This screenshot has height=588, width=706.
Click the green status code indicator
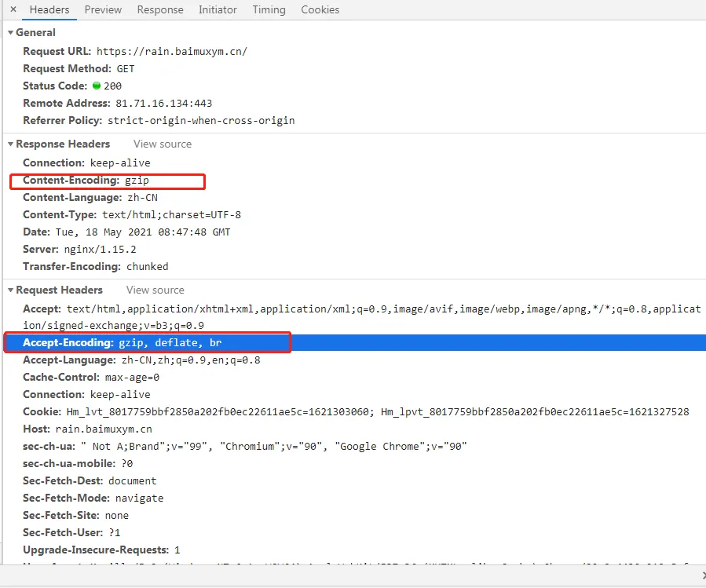(x=97, y=86)
